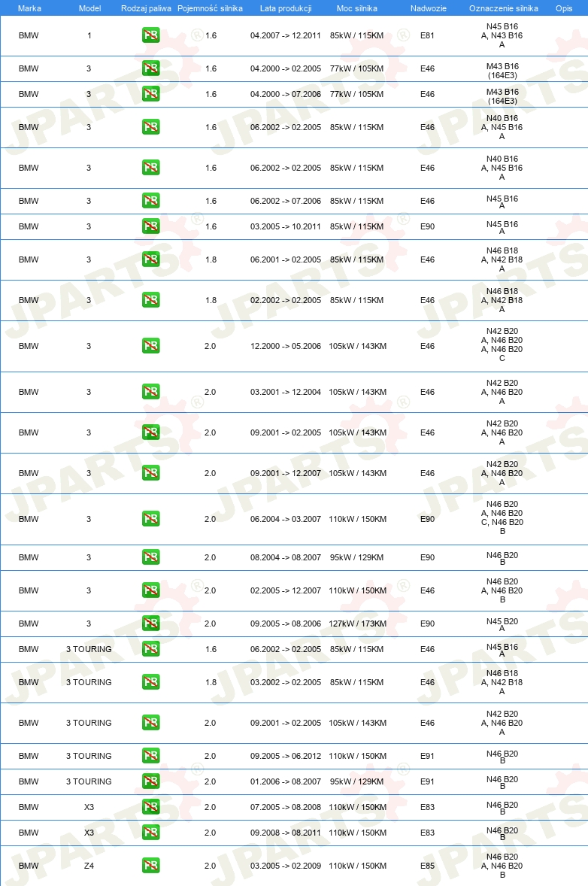Select date range 12.2000 -> 05.2006
Image resolution: width=588 pixels, height=886 pixels.
[x=286, y=347]
